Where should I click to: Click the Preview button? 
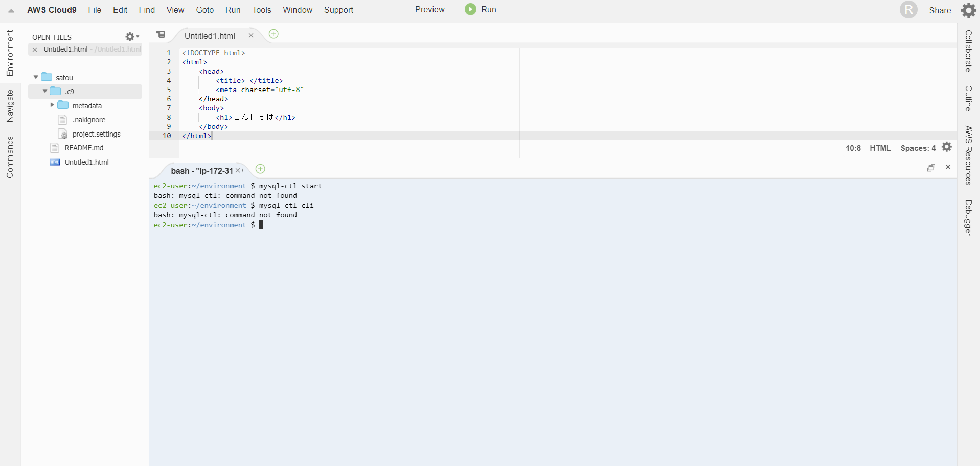click(430, 9)
